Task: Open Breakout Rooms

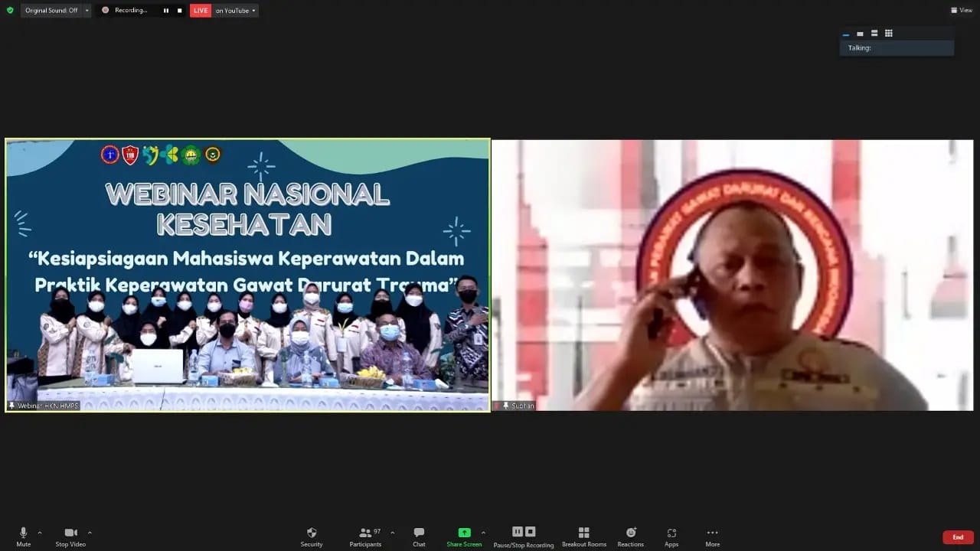Action: (583, 536)
